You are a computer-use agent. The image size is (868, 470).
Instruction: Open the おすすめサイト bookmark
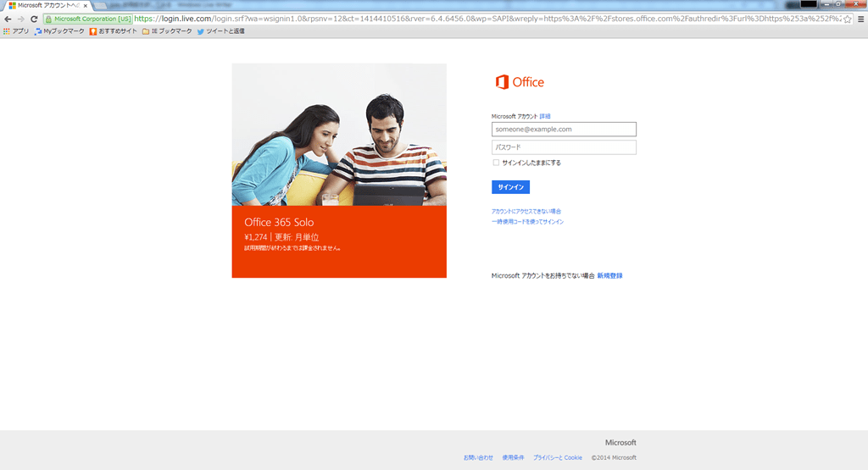pos(113,31)
